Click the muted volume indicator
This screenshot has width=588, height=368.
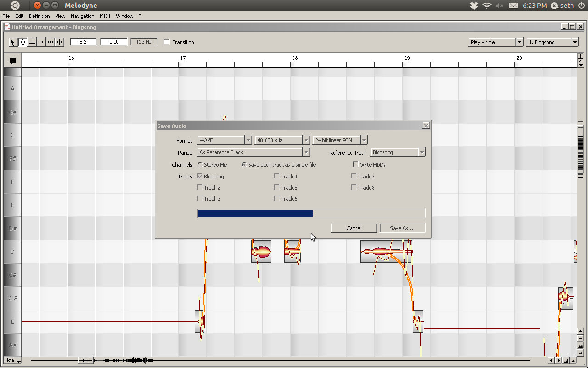tap(500, 6)
